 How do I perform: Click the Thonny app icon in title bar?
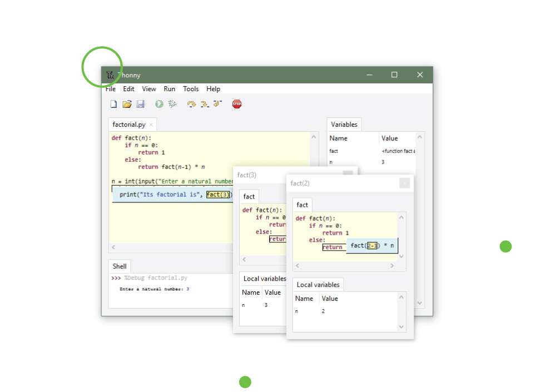pos(110,75)
